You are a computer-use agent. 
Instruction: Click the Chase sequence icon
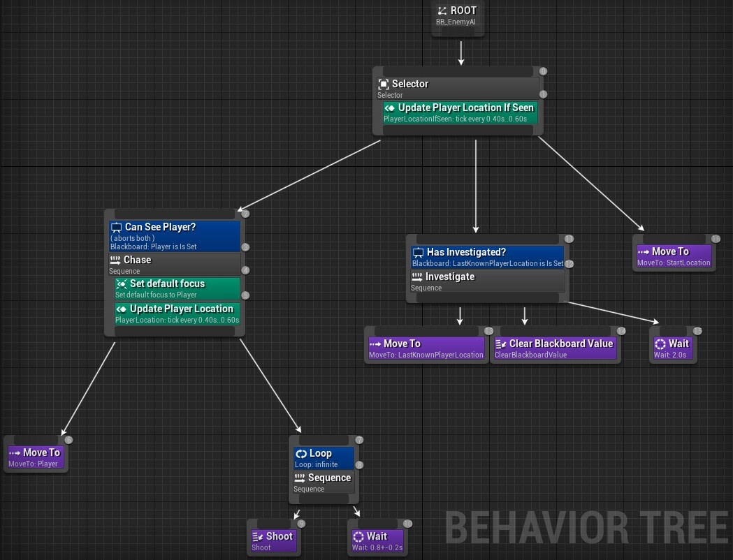pos(116,259)
